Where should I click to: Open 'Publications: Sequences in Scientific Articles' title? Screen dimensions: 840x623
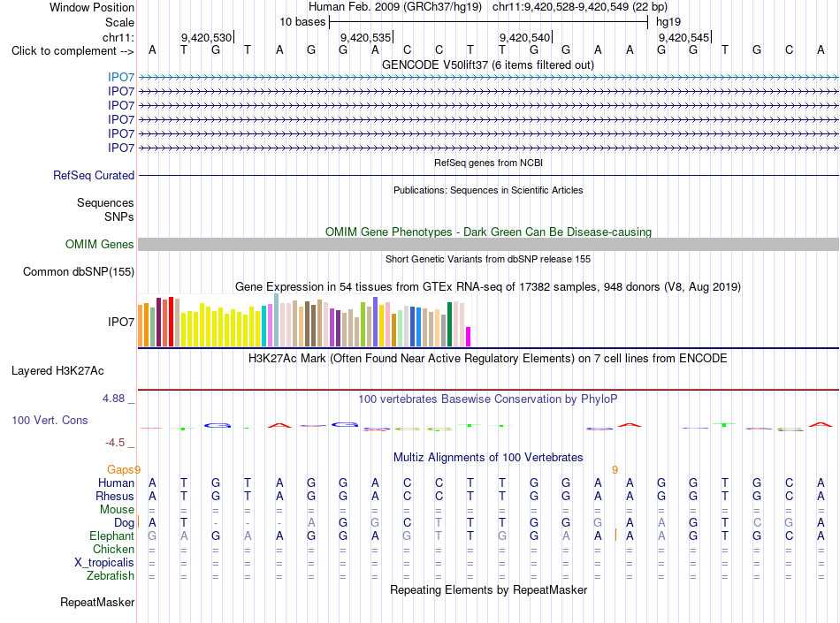pos(488,190)
